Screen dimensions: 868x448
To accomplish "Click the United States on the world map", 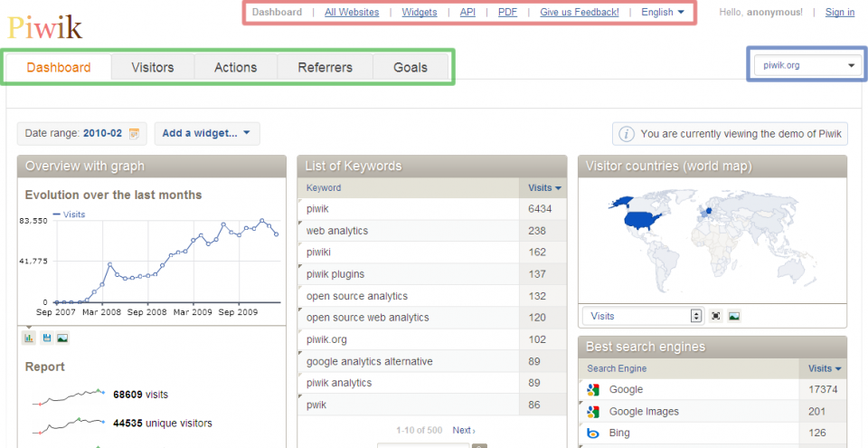I will [x=643, y=221].
